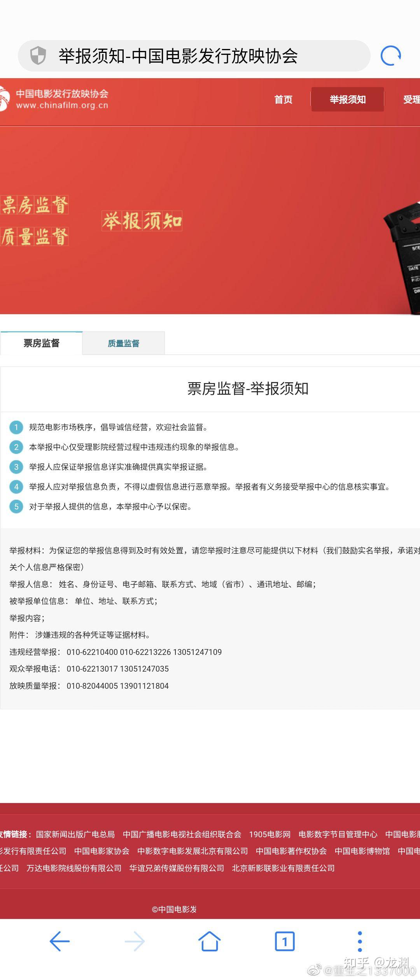Click the 附件 evidence materials line
Viewport: 420px width, 980px height.
pos(80,635)
